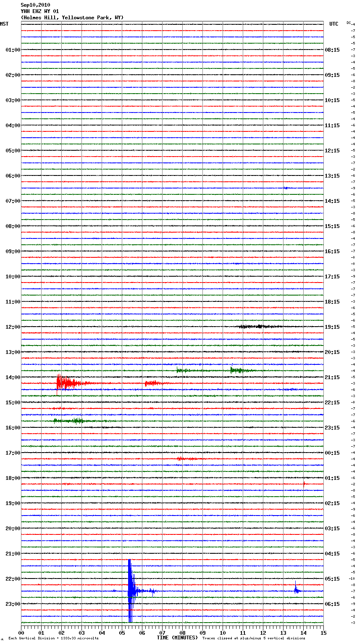Viewport: 357px width, 644px height.
Task: Select the 18:00 MST time label
Action: pos(13,478)
